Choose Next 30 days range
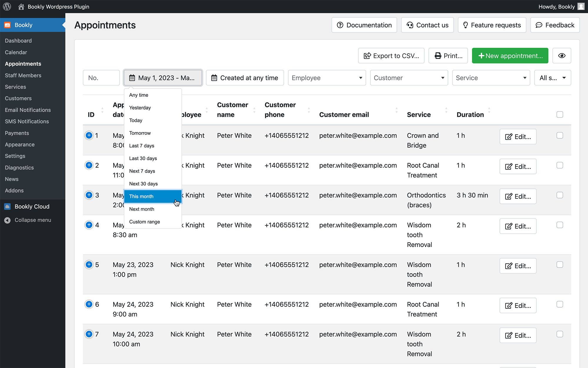 coord(153,184)
